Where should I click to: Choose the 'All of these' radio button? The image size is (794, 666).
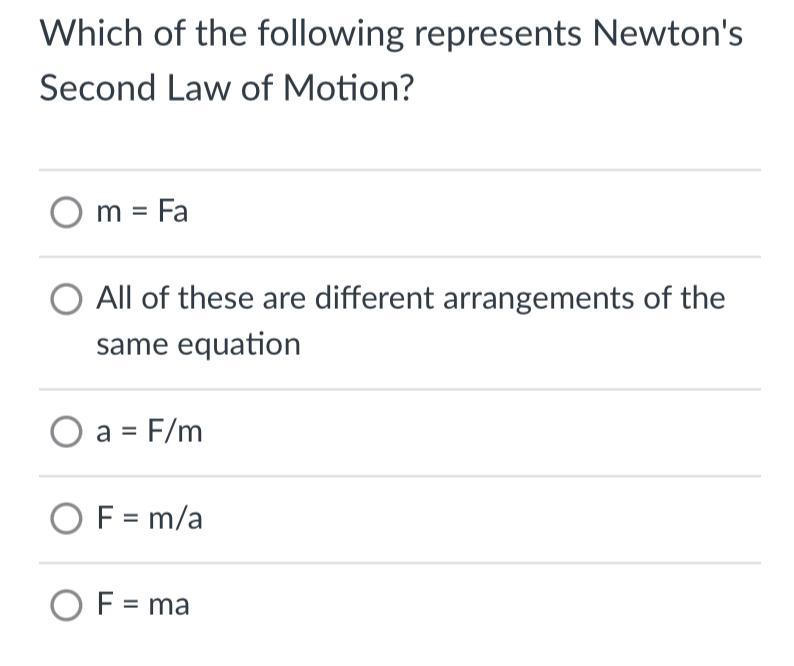point(66,299)
